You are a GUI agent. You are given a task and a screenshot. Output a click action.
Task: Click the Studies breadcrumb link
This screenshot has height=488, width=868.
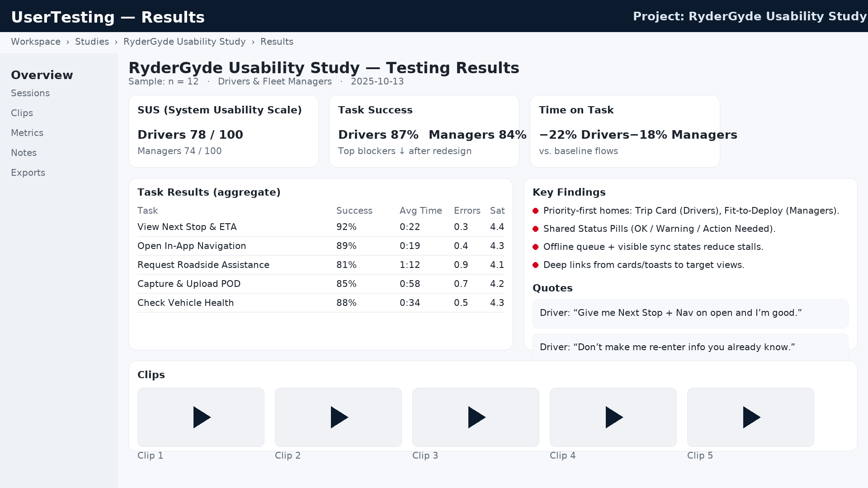[x=92, y=42]
